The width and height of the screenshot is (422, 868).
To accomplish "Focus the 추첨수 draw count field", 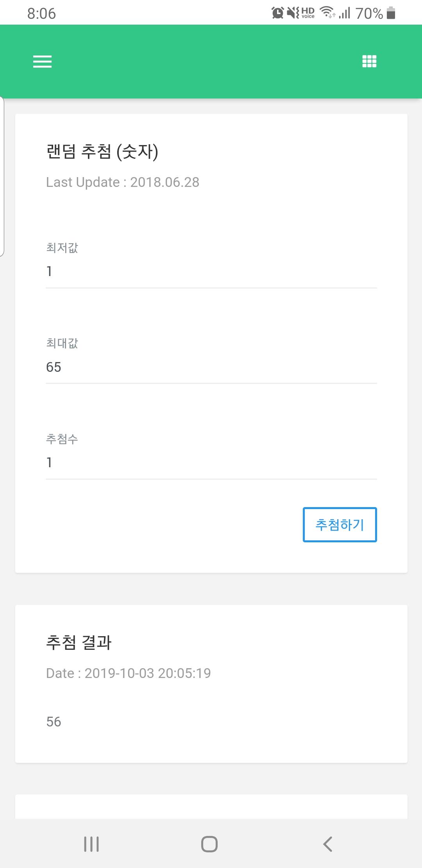I will pos(211,463).
